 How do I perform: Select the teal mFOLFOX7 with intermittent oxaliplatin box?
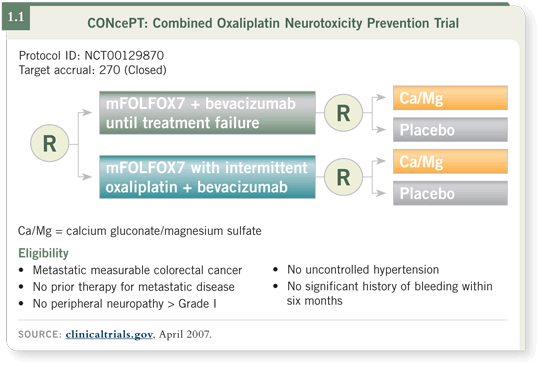207,177
